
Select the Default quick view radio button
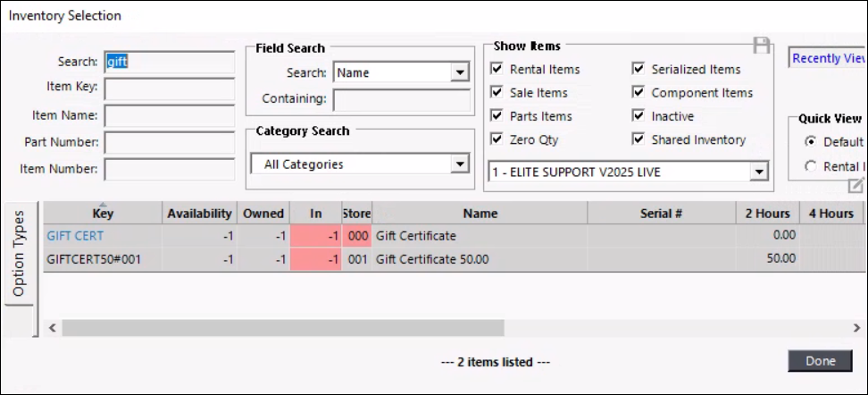coord(811,142)
